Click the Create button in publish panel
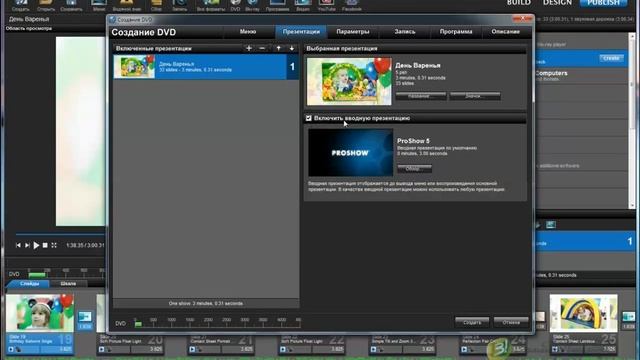Image resolution: width=640 pixels, height=360 pixels. (611, 58)
